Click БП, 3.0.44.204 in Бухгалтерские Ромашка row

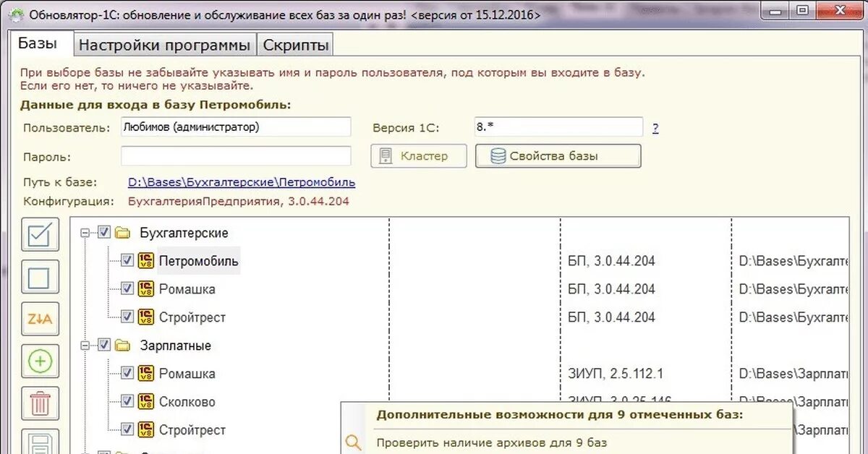point(611,288)
